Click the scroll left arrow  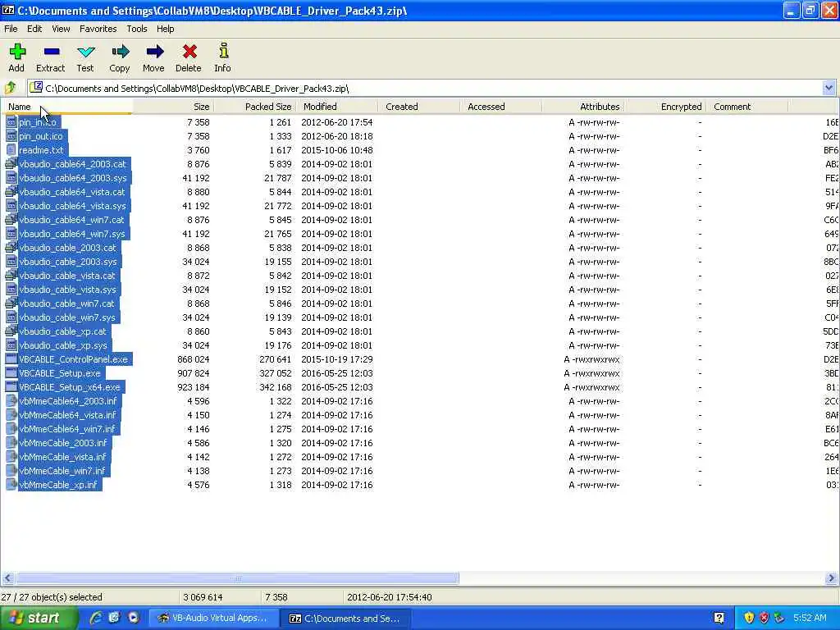[7, 578]
